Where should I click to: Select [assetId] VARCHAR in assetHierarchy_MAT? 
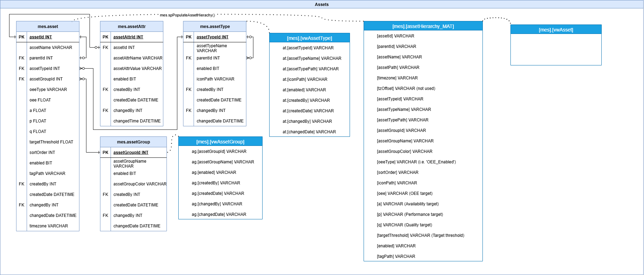click(x=423, y=36)
